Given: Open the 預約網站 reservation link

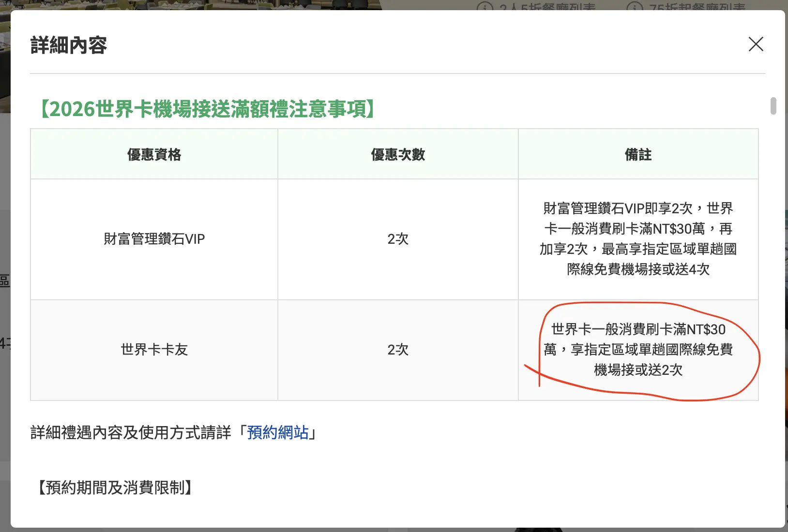Looking at the screenshot, I should [278, 433].
